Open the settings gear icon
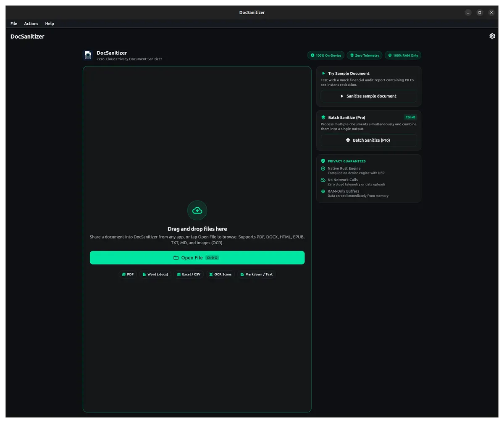 point(492,36)
